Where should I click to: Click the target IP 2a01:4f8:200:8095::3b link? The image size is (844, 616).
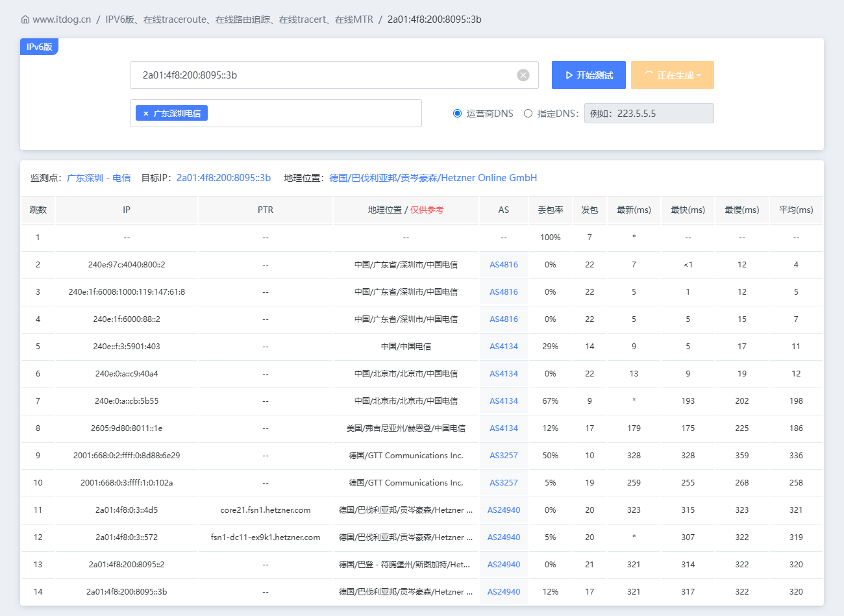223,178
